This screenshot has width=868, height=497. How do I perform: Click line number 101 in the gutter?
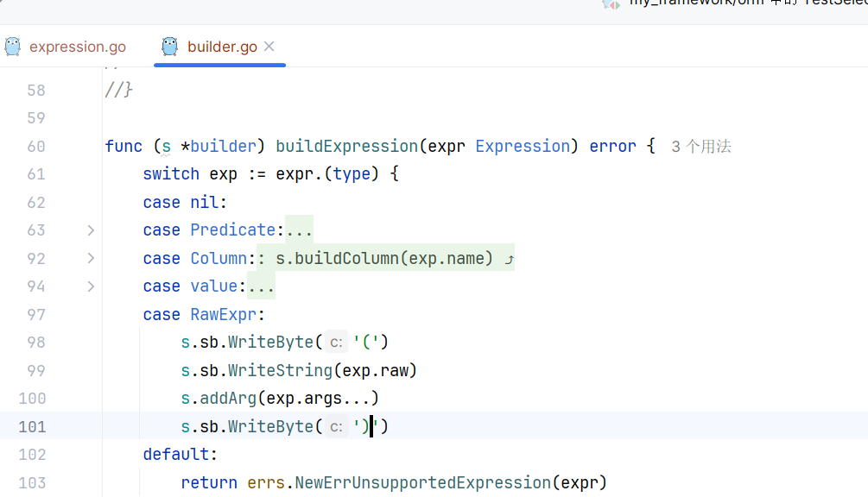point(32,427)
